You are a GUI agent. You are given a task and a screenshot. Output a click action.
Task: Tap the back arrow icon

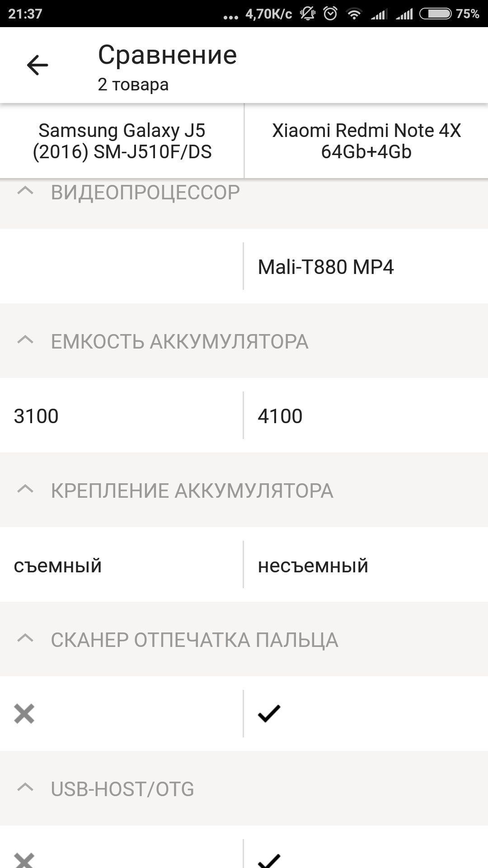point(38,65)
